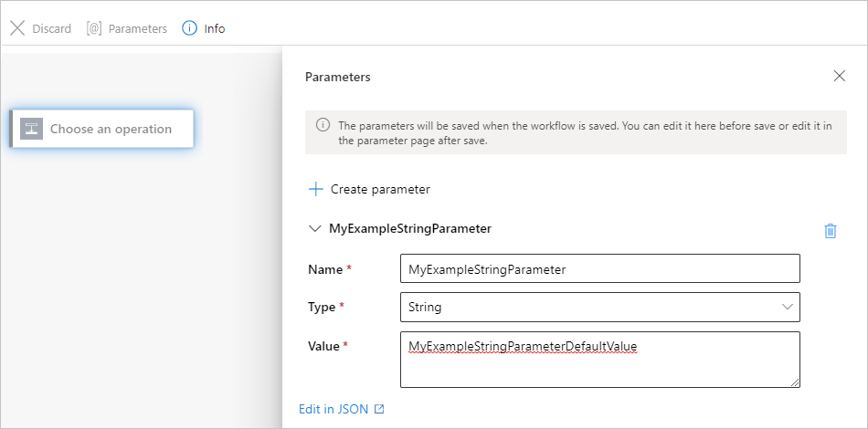Select the Choose an operation card
The height and width of the screenshot is (429, 868).
pyautogui.click(x=111, y=129)
